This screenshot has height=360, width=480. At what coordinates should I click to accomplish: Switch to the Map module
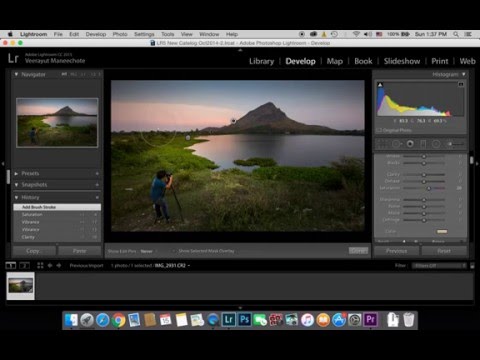(335, 61)
